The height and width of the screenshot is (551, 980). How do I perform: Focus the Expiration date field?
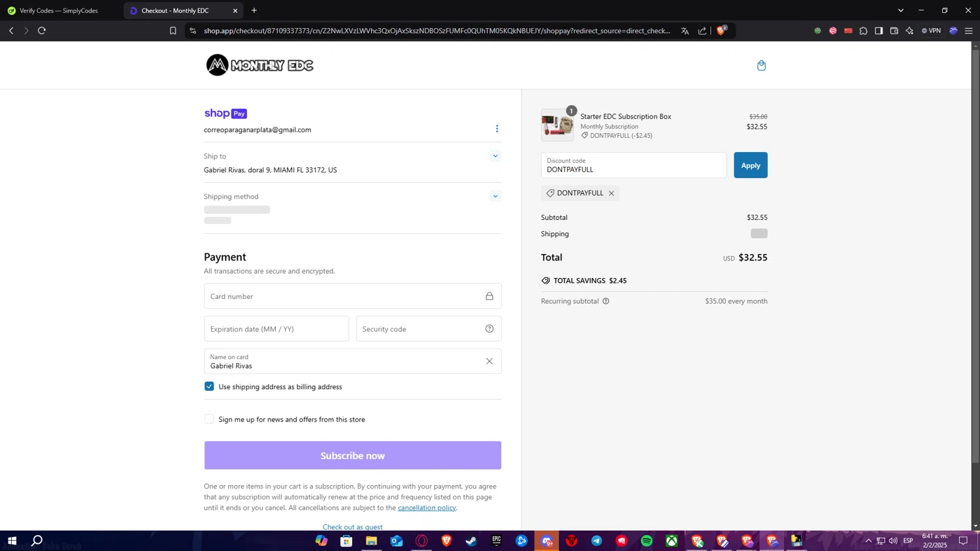(276, 329)
